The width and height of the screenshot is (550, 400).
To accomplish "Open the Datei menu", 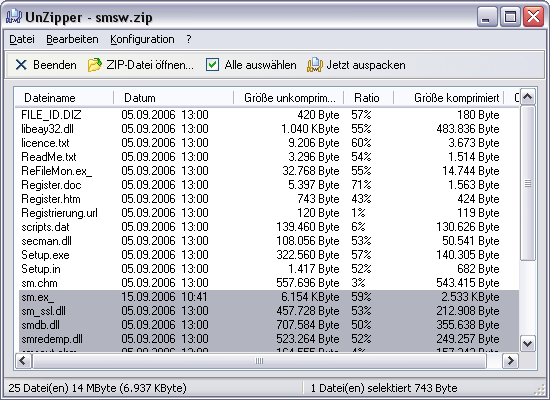I will (x=22, y=39).
